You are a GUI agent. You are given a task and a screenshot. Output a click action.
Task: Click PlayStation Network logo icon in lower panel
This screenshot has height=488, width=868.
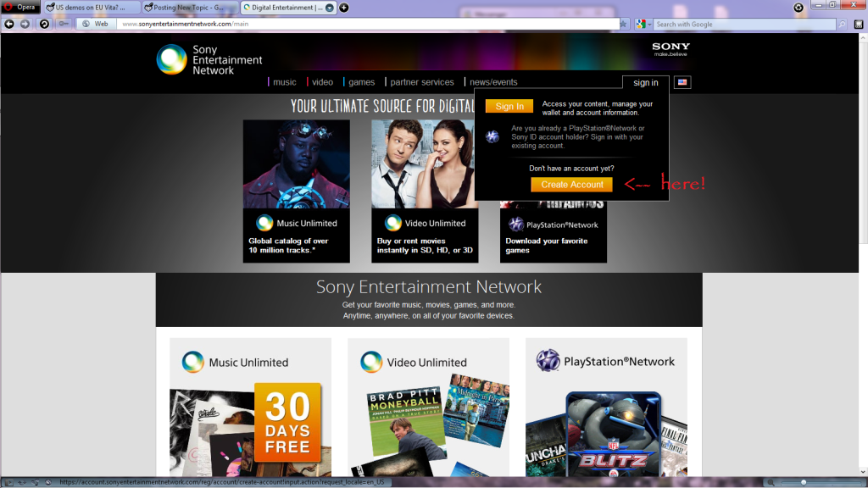(548, 361)
